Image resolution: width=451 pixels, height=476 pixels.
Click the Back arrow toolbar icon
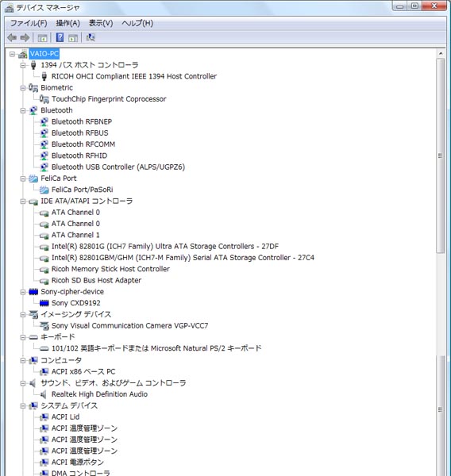tap(12, 37)
